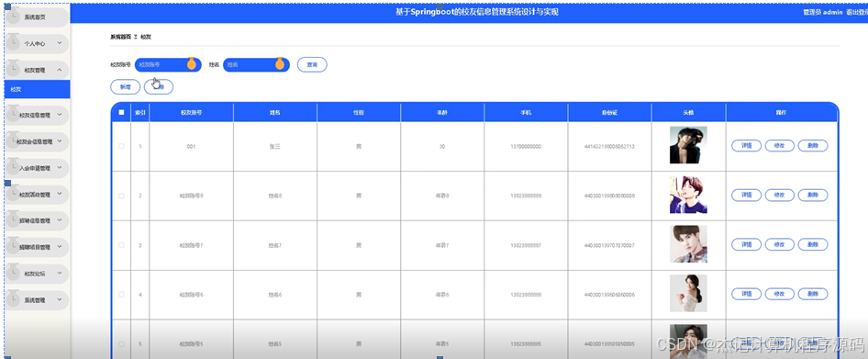Click the icon beside 校友管理 menu
This screenshot has width=868, height=359.
13,70
